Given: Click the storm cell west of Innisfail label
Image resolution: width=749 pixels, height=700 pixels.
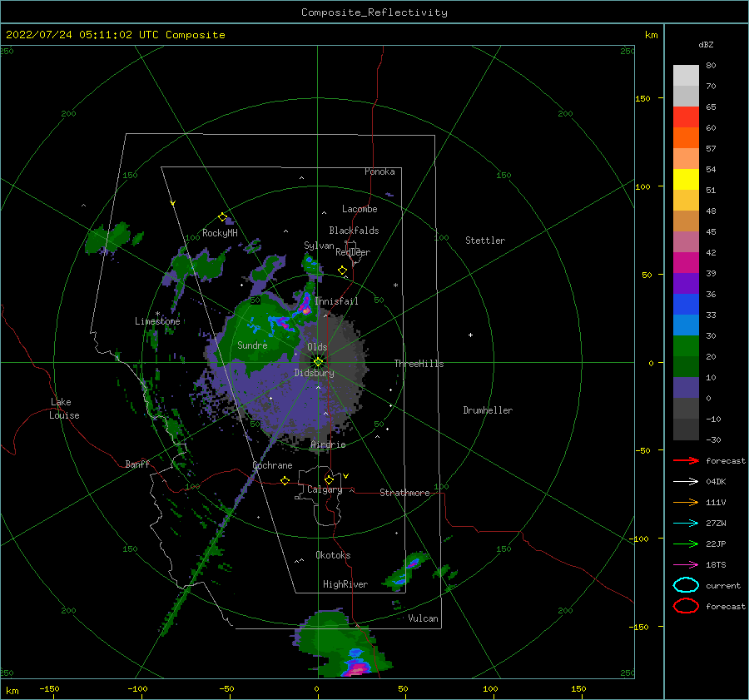Looking at the screenshot, I should (305, 303).
